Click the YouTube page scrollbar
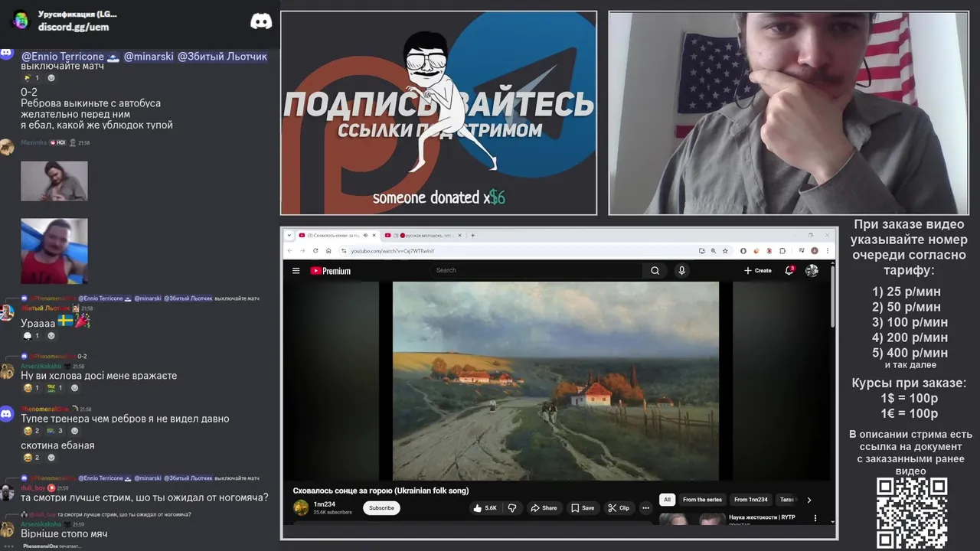This screenshot has width=980, height=551. [x=832, y=298]
